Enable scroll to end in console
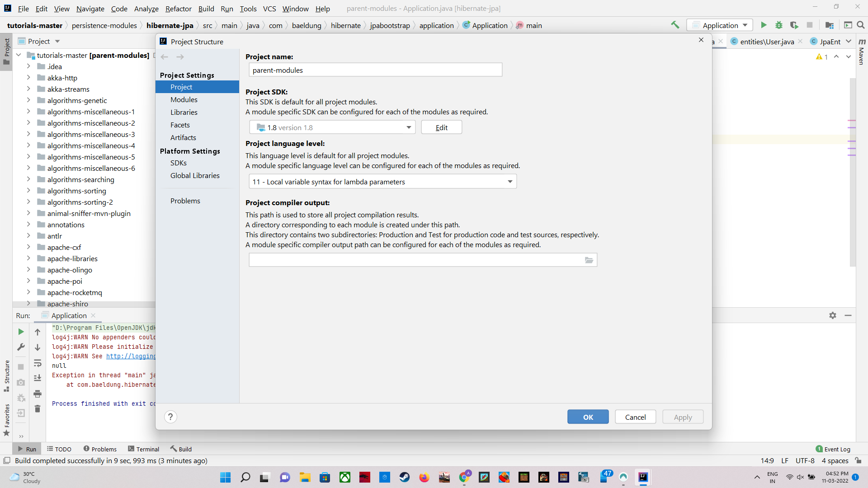868x488 pixels. 38,378
